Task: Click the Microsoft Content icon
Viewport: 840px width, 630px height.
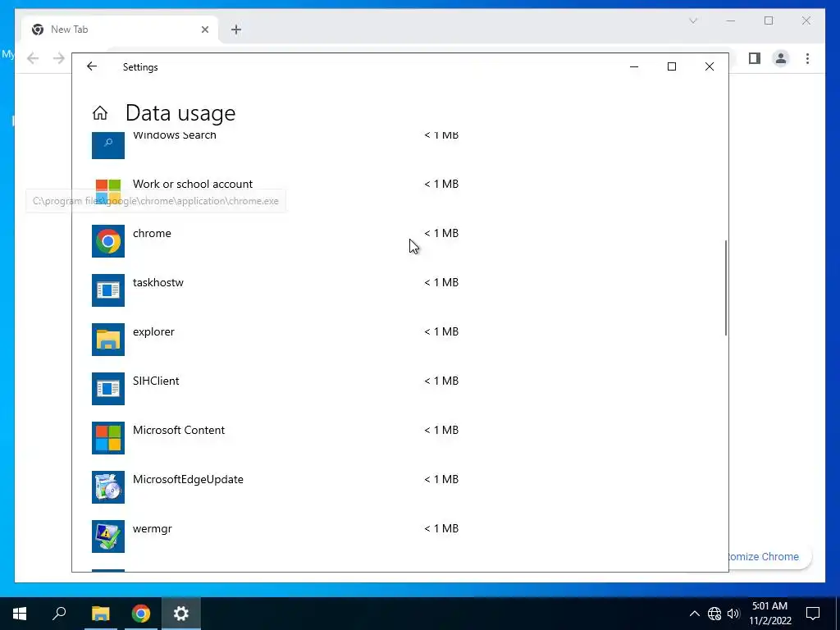Action: tap(108, 438)
